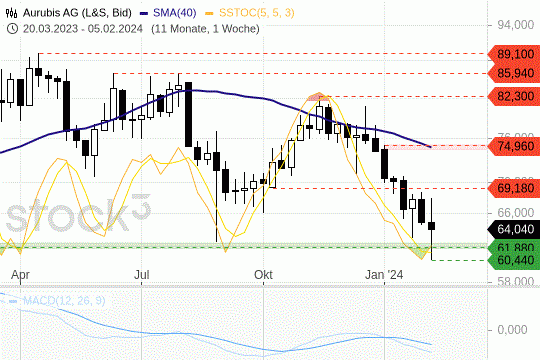Click the 82,300 resistance price label
The image size is (540, 360).
[x=514, y=96]
